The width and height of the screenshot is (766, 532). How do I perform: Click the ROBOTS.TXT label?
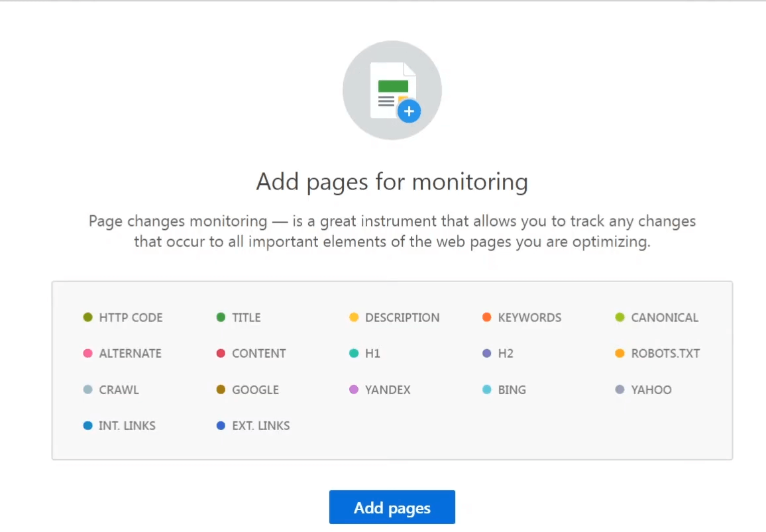click(x=665, y=353)
